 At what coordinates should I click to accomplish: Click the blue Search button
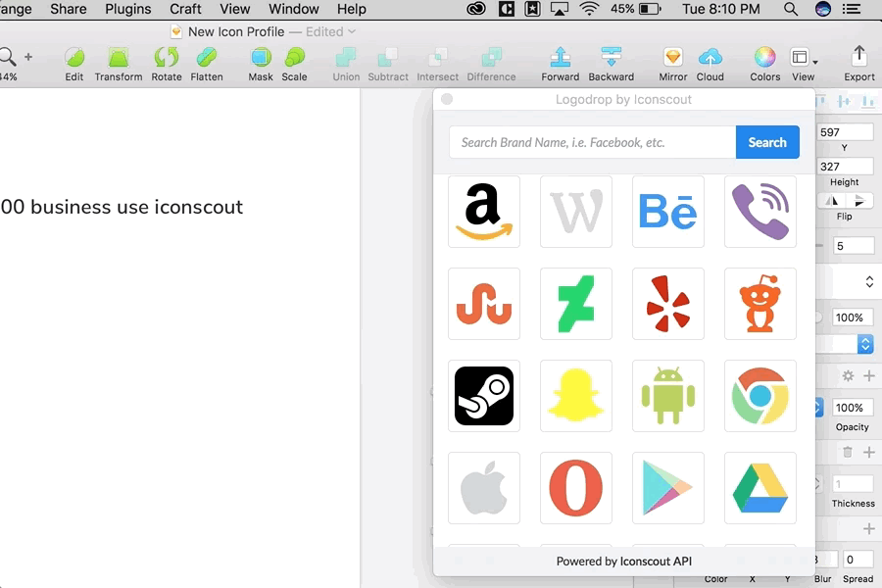767,142
